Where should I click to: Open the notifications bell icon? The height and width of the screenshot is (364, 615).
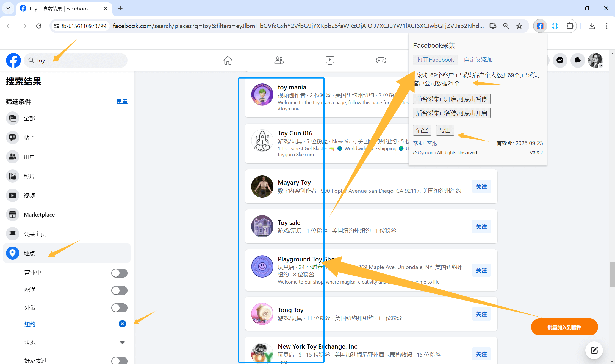578,60
